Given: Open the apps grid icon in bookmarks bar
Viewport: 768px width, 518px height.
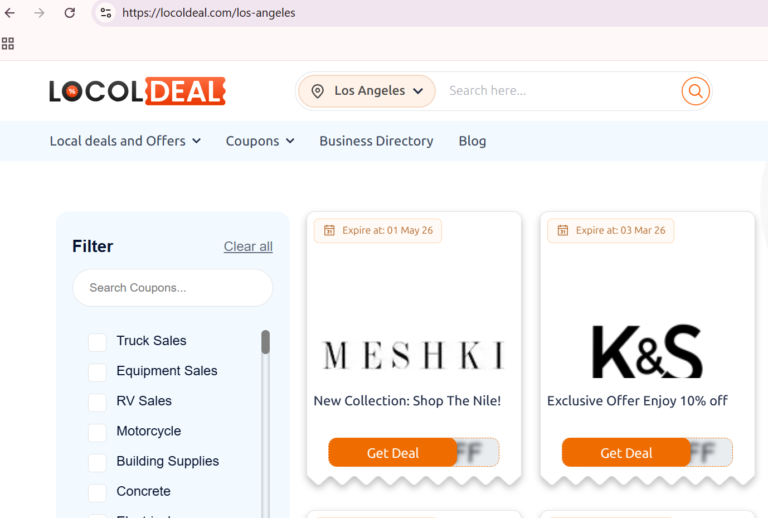Looking at the screenshot, I should [8, 44].
